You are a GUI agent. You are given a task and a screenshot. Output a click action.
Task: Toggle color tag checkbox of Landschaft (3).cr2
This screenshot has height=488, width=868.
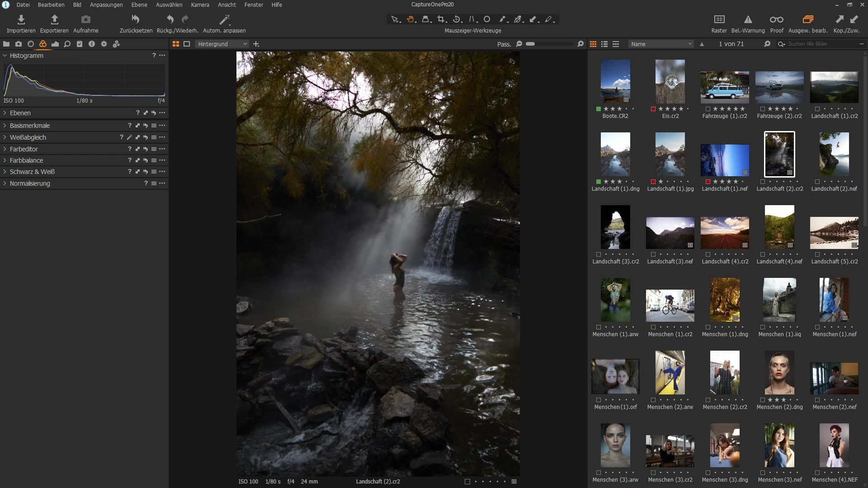[x=599, y=254]
